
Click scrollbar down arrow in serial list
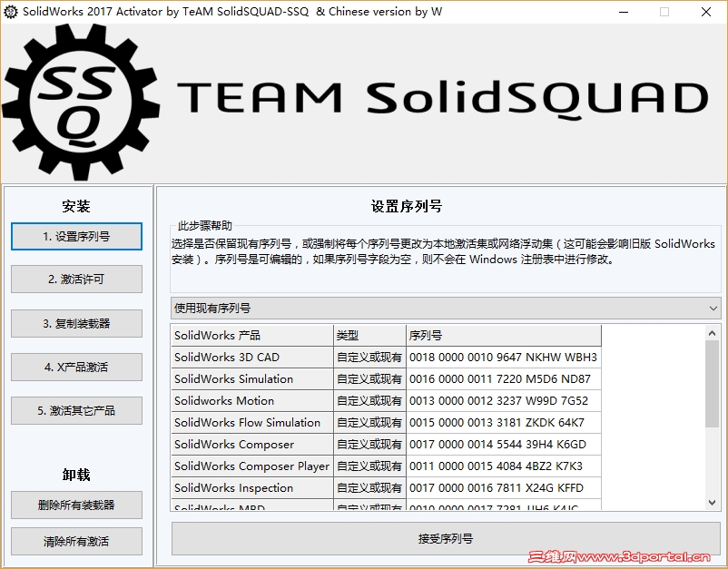tap(713, 502)
